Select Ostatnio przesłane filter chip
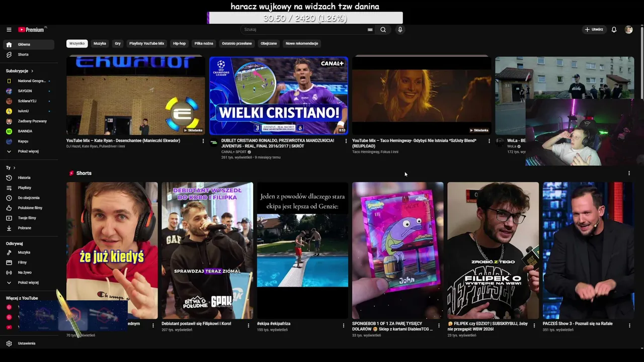644x362 pixels. (x=236, y=43)
